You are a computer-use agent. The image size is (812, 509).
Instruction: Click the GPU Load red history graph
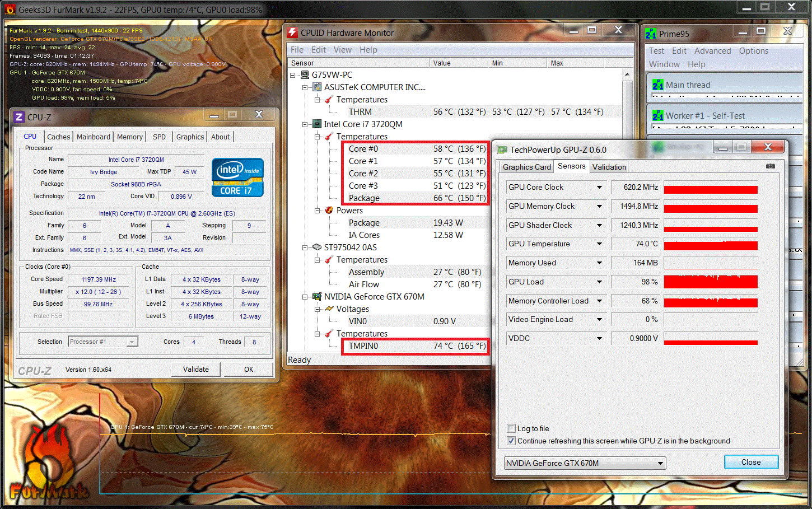tap(710, 282)
